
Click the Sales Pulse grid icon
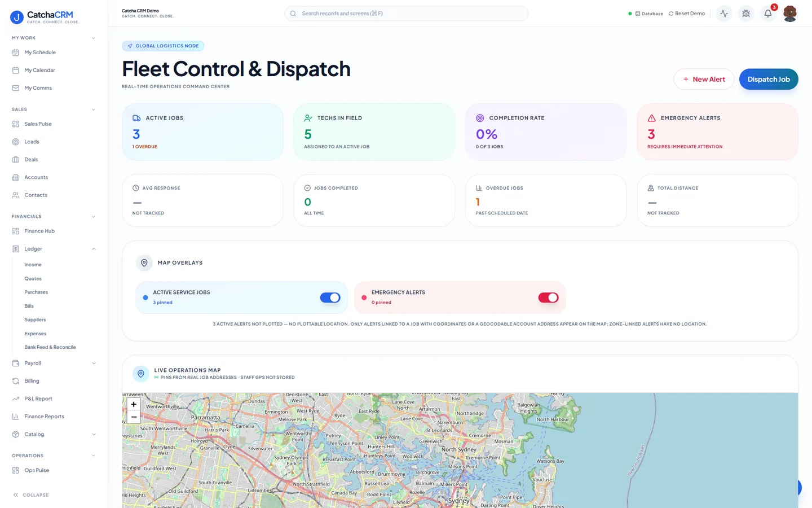(16, 124)
